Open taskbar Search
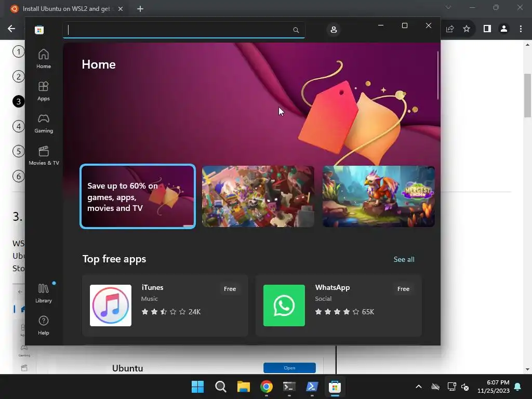The width and height of the screenshot is (532, 399). pos(220,387)
